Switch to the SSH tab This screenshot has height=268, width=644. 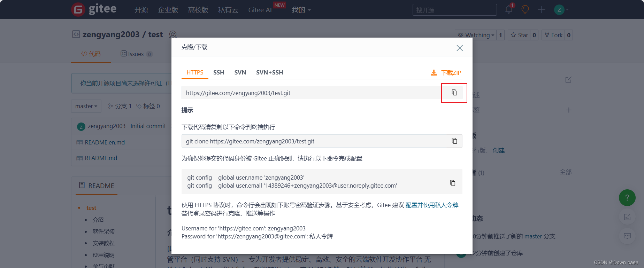coord(219,72)
